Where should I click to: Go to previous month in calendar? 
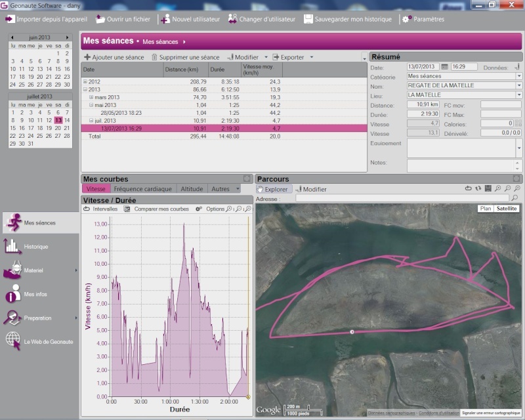coord(12,37)
